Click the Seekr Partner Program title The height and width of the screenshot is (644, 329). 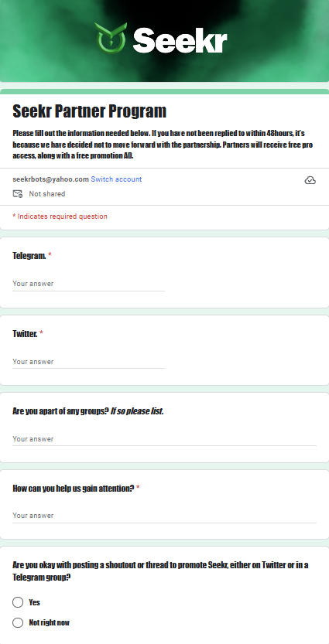click(x=89, y=111)
